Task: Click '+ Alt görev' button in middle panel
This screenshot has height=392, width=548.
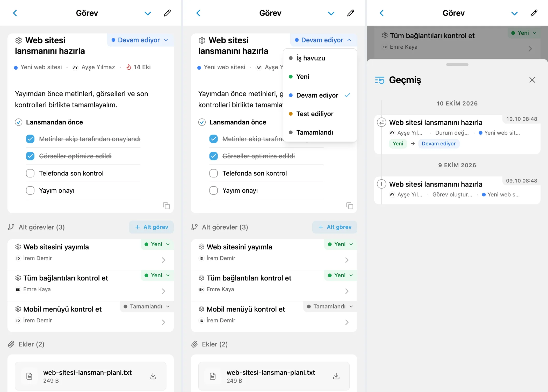Action: click(335, 227)
